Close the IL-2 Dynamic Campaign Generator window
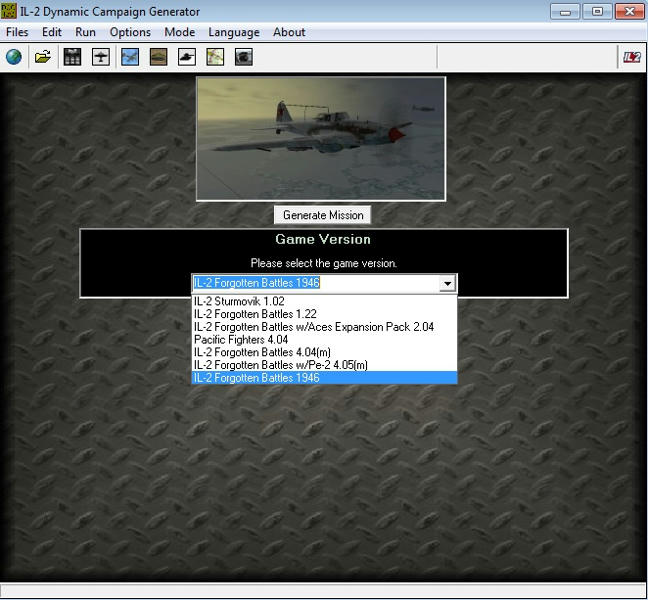The image size is (648, 600). 629,12
